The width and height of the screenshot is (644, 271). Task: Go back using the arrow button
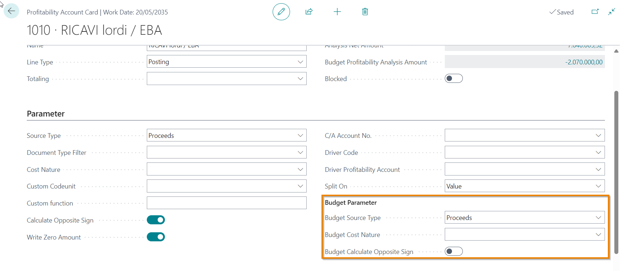(11, 11)
